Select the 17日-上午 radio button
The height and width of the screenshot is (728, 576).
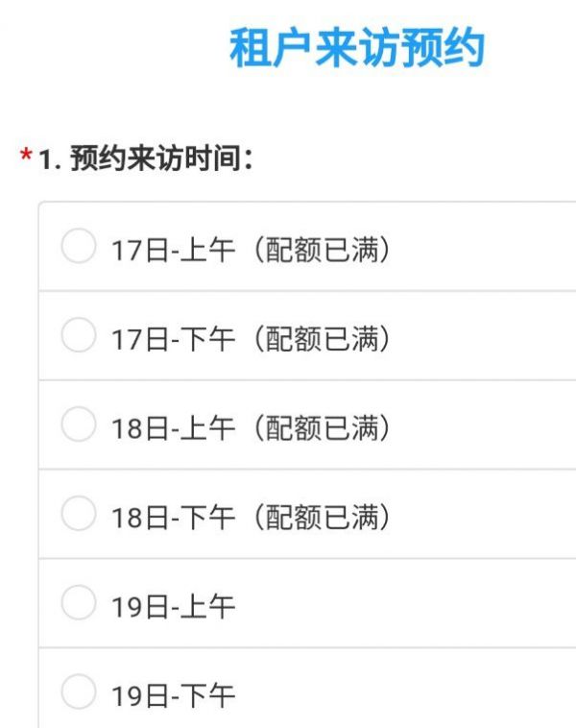pyautogui.click(x=78, y=247)
